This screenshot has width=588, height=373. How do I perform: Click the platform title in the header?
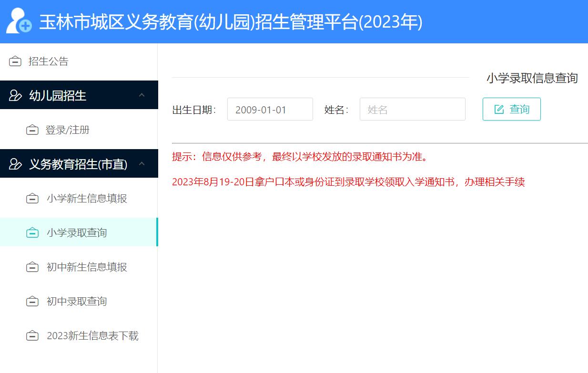point(231,22)
